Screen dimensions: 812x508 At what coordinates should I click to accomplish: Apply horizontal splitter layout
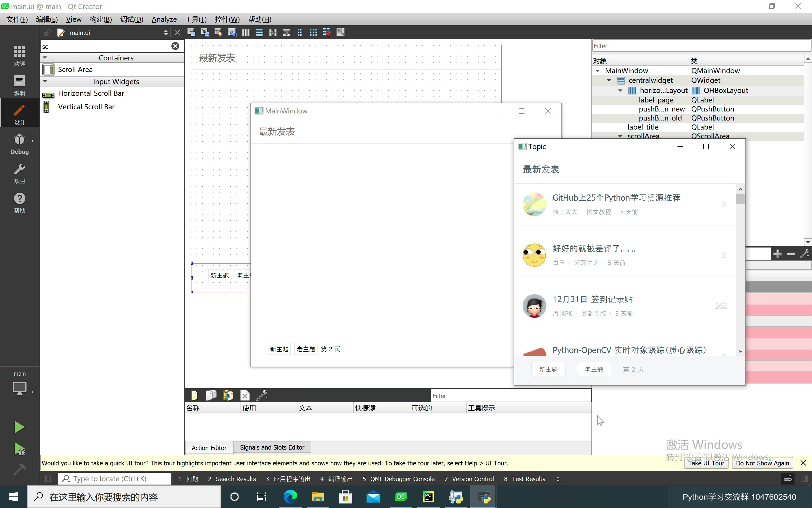coord(273,32)
